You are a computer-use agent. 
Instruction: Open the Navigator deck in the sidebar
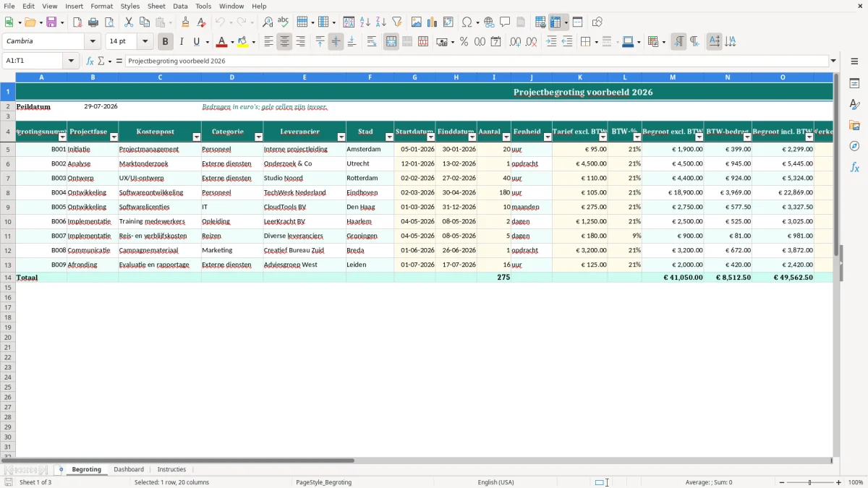point(854,147)
